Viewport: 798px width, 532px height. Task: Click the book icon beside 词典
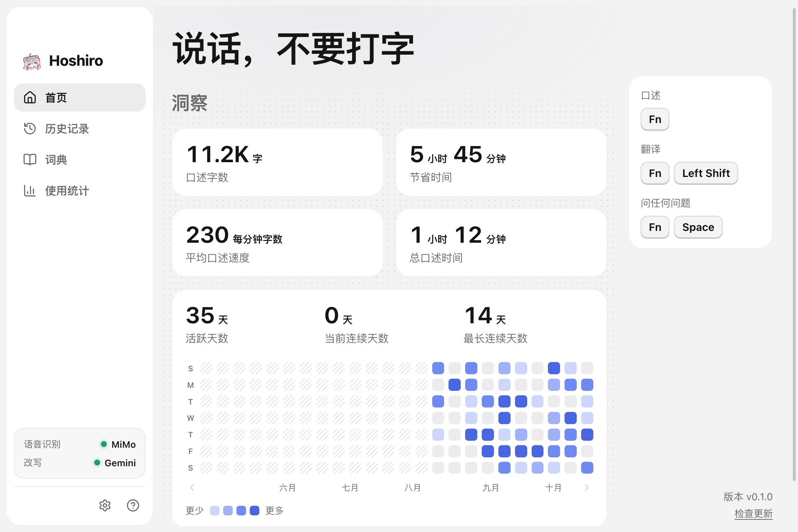(30, 160)
